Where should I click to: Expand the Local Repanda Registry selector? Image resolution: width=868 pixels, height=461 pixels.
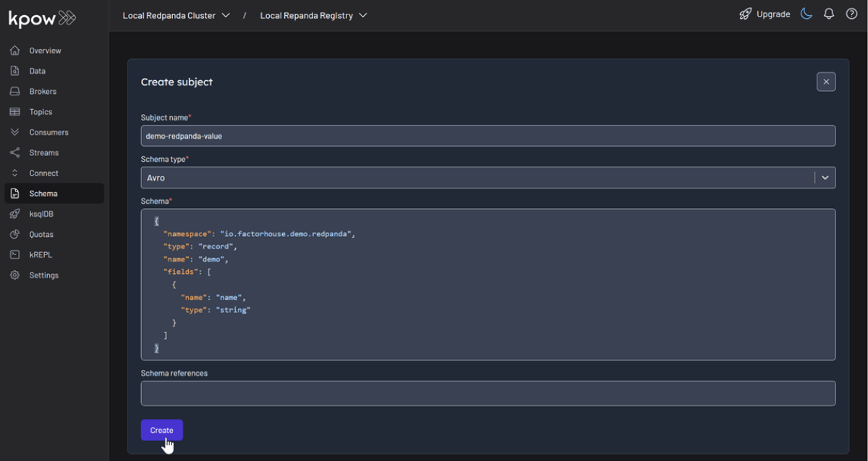click(313, 14)
